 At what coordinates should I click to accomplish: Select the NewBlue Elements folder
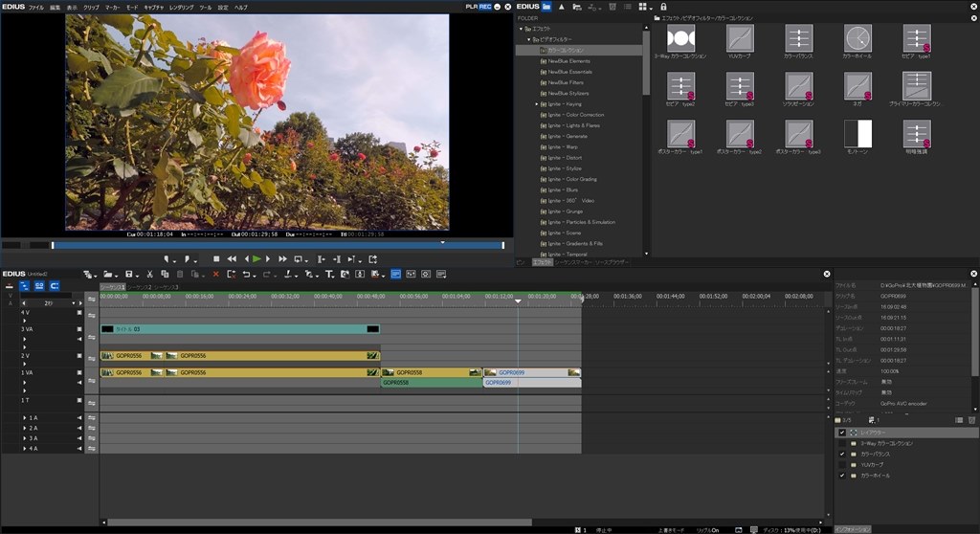point(568,61)
